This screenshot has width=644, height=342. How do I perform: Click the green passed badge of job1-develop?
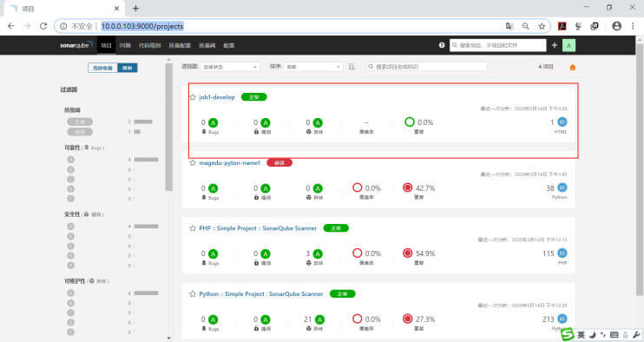tap(253, 97)
